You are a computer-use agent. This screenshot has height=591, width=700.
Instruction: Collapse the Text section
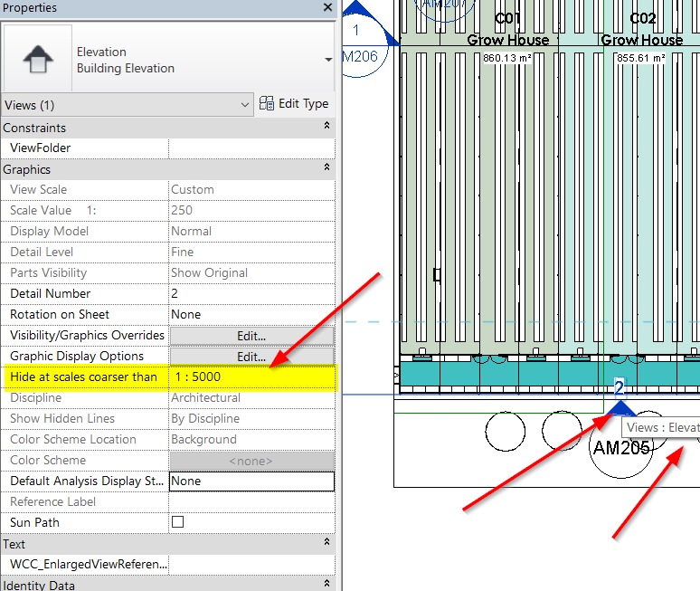[x=326, y=544]
